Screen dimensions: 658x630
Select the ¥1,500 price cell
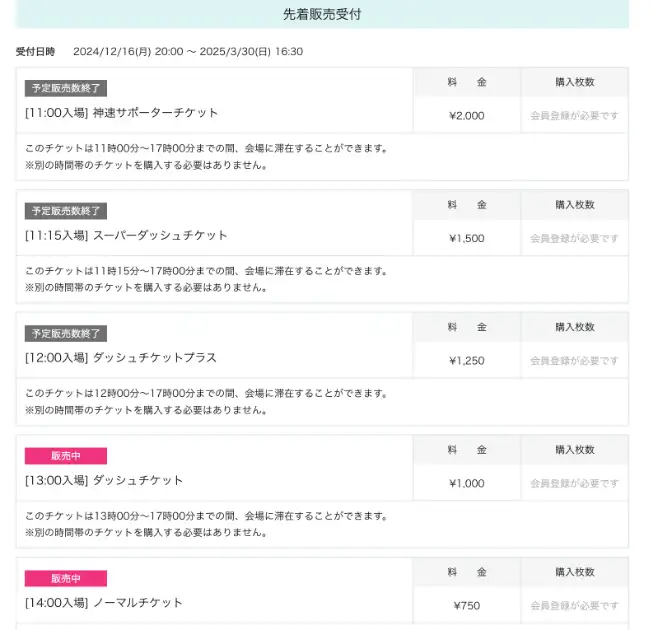pos(467,238)
